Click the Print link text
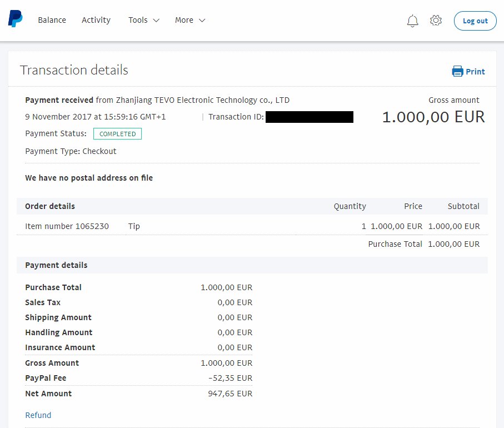Screen dimensions: 504x428 [x=475, y=72]
